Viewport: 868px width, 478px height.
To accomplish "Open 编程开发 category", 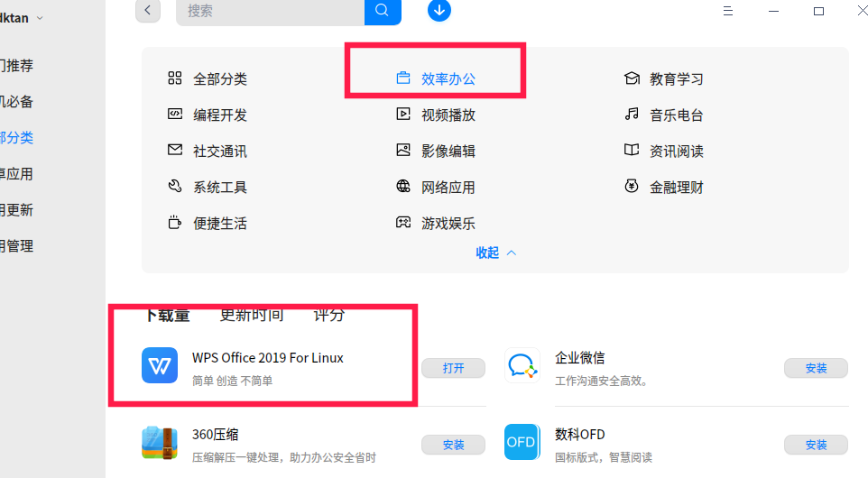I will 220,115.
